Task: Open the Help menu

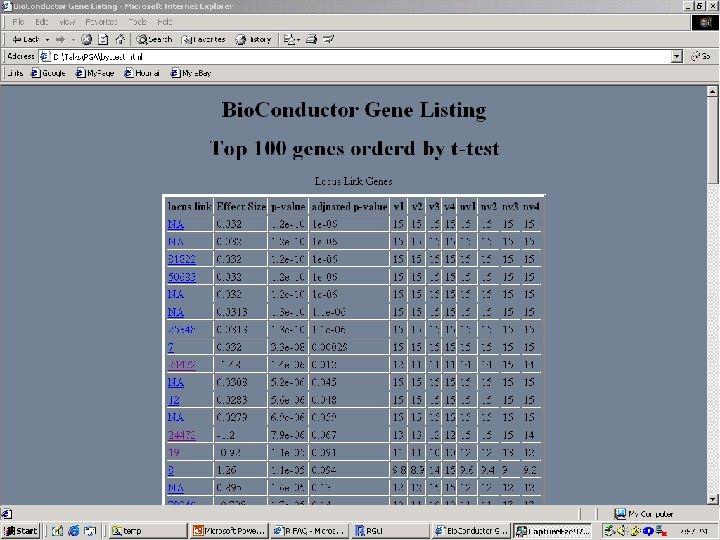Action: coord(164,22)
